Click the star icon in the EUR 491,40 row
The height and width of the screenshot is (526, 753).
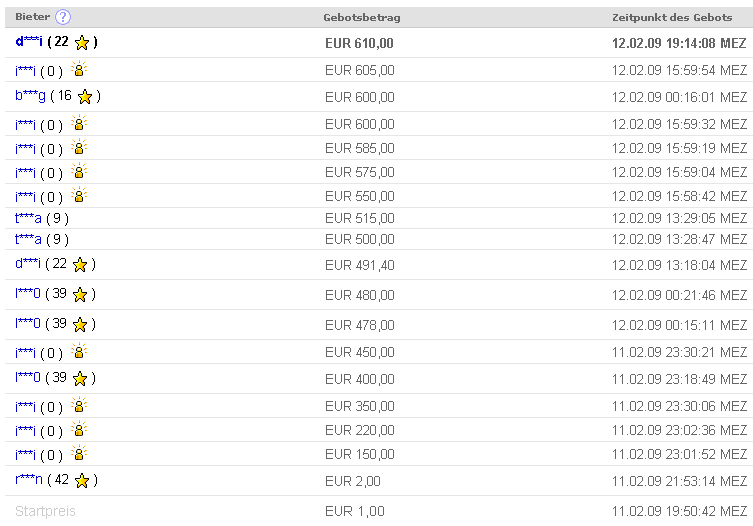click(x=80, y=264)
